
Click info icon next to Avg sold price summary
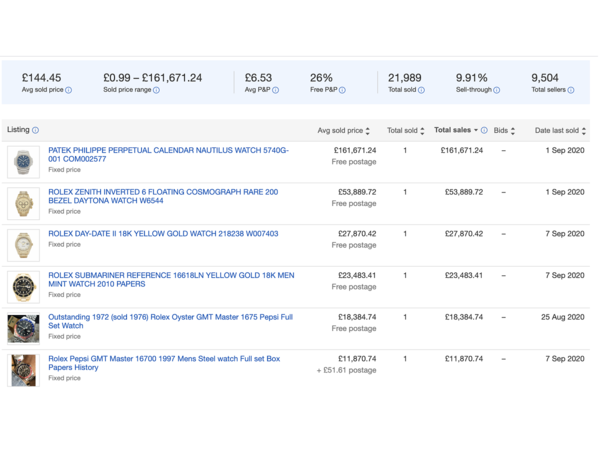point(68,90)
